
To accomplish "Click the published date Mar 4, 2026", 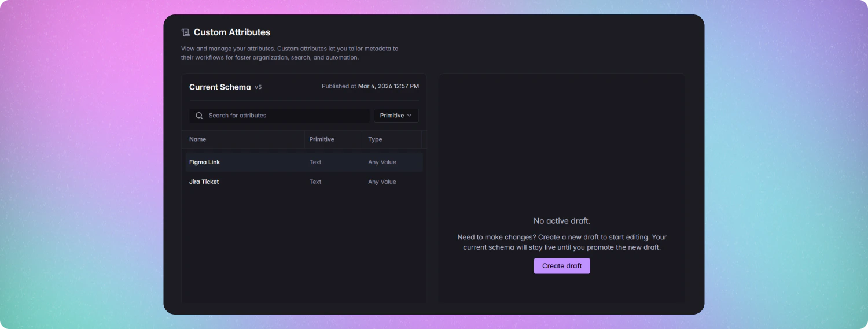I will 388,86.
